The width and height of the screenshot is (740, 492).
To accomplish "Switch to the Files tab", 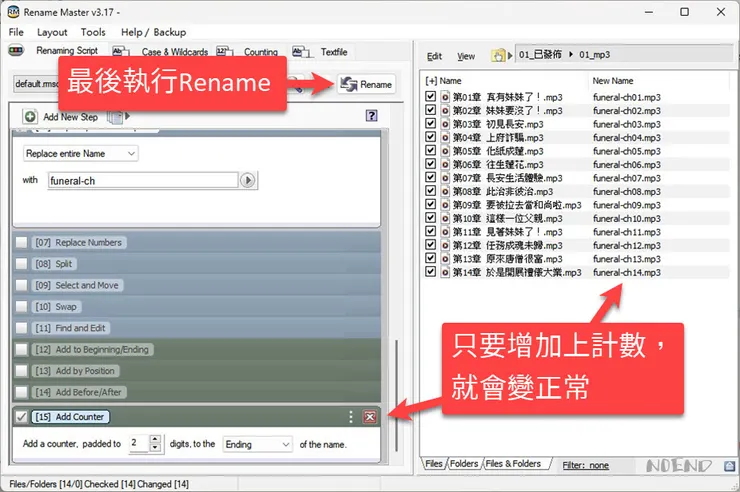I will (434, 464).
